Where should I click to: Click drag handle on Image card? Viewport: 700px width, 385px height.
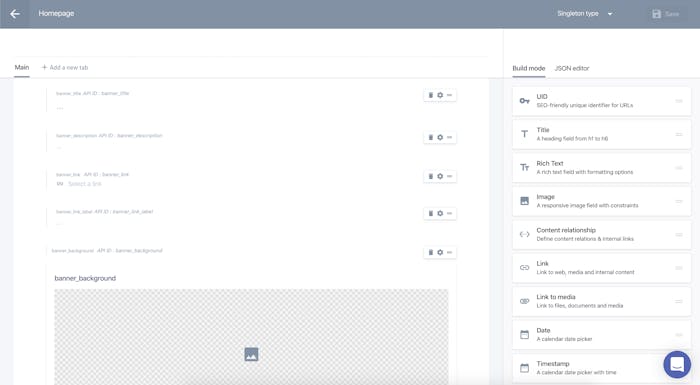point(679,201)
